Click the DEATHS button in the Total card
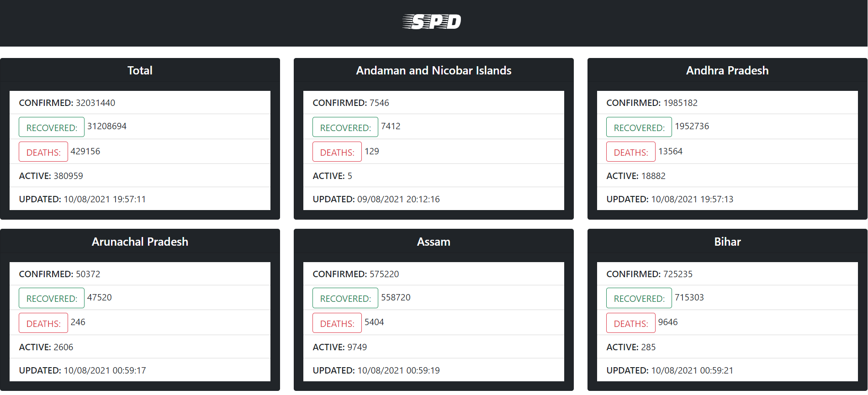This screenshot has height=395, width=868. tap(43, 152)
